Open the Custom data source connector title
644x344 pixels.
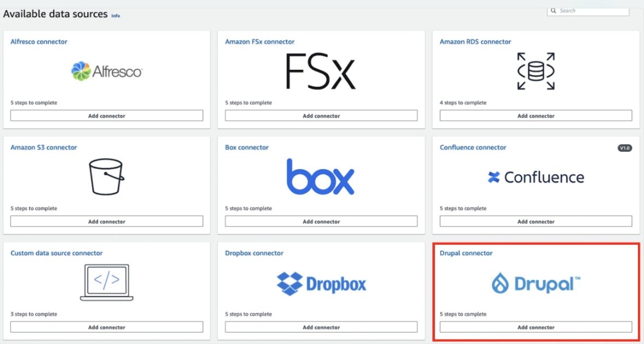pos(57,253)
